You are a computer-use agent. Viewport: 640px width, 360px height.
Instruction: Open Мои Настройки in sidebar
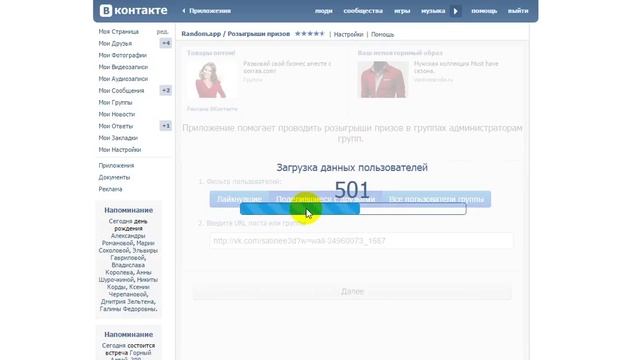tap(120, 150)
